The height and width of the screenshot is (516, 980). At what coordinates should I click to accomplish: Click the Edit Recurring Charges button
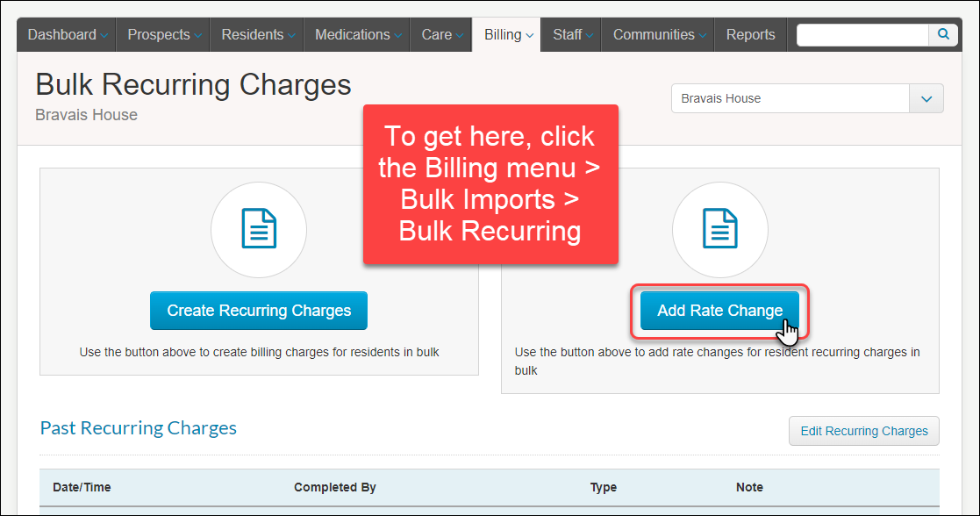tap(863, 431)
